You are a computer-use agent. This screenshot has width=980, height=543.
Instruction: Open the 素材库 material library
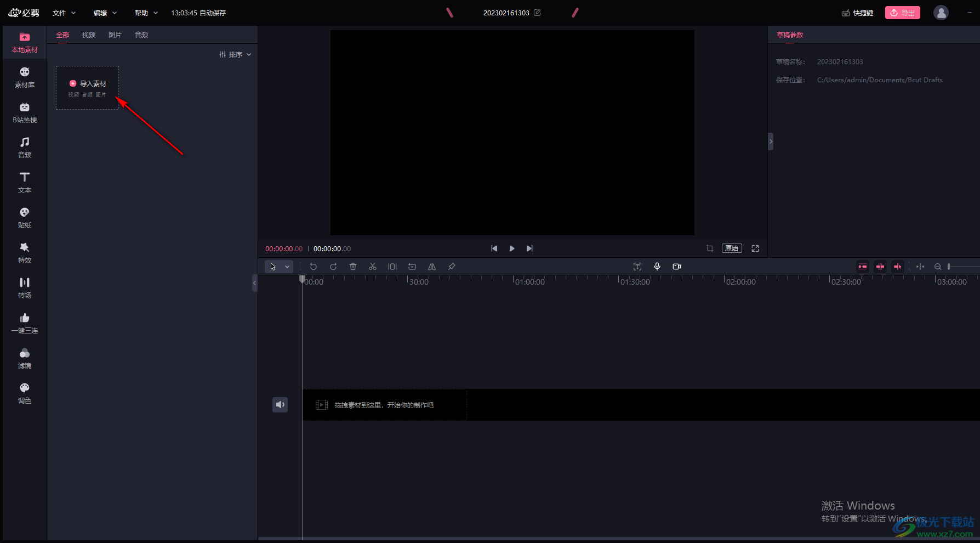[25, 78]
